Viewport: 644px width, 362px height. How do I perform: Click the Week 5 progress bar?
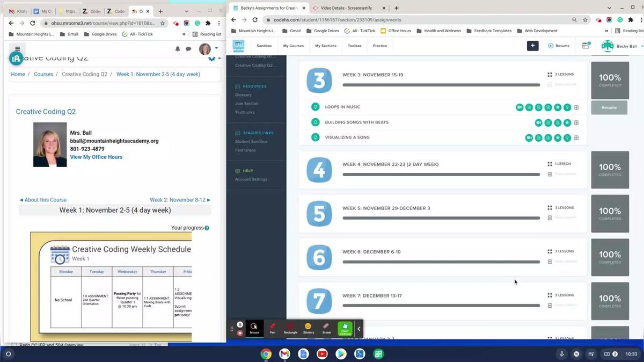click(441, 218)
